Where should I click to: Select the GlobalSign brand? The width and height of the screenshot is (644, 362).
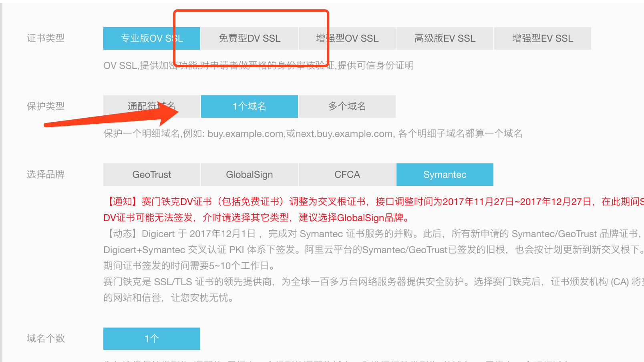250,175
